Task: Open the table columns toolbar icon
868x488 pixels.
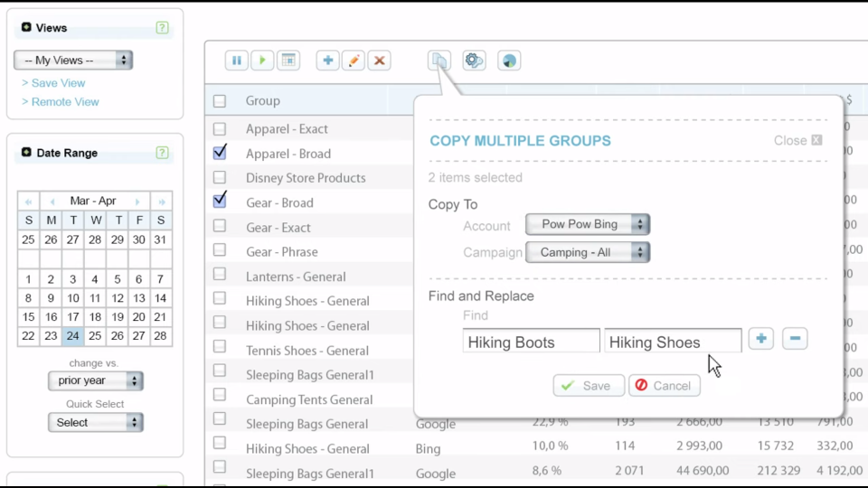Action: 288,61
